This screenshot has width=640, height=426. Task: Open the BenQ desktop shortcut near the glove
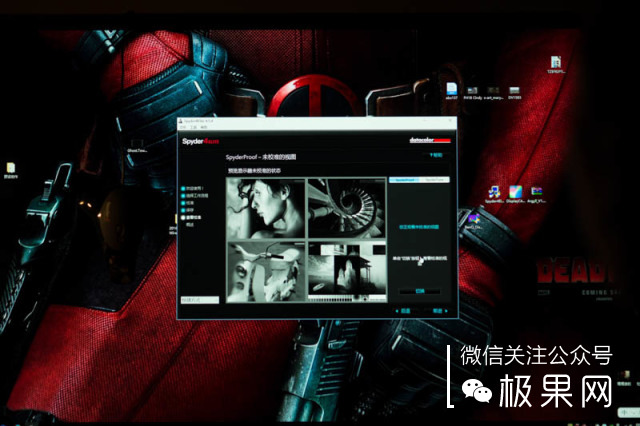[473, 221]
